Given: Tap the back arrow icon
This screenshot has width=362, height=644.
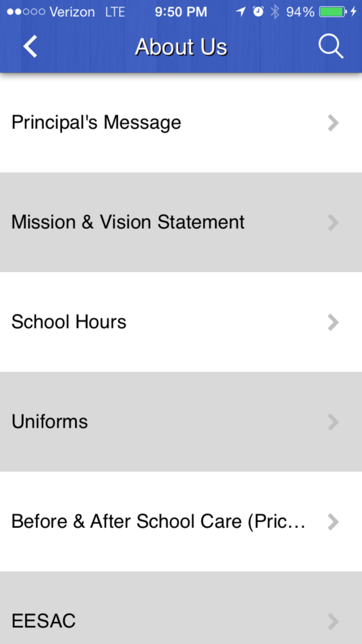Looking at the screenshot, I should tap(30, 46).
